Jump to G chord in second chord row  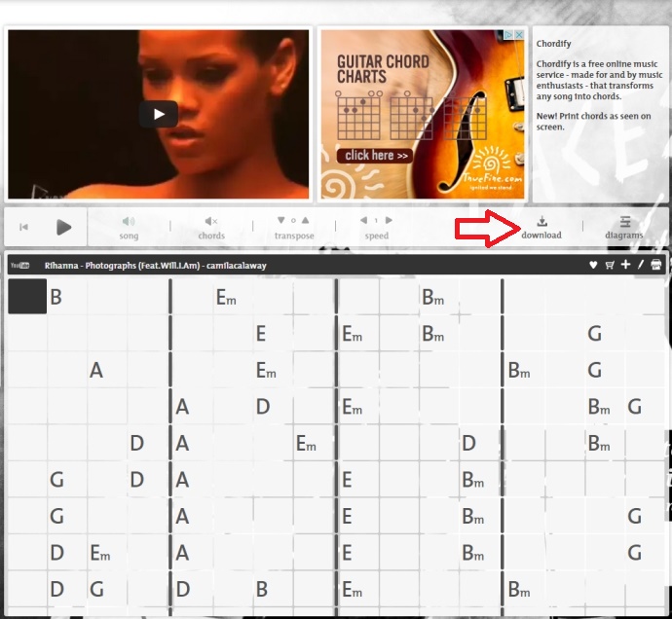coord(594,333)
